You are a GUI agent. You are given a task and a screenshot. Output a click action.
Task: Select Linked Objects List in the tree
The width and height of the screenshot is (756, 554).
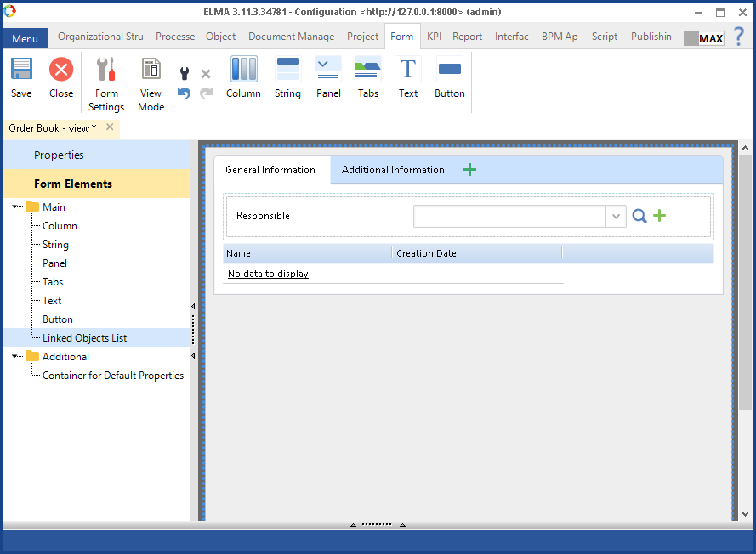84,338
